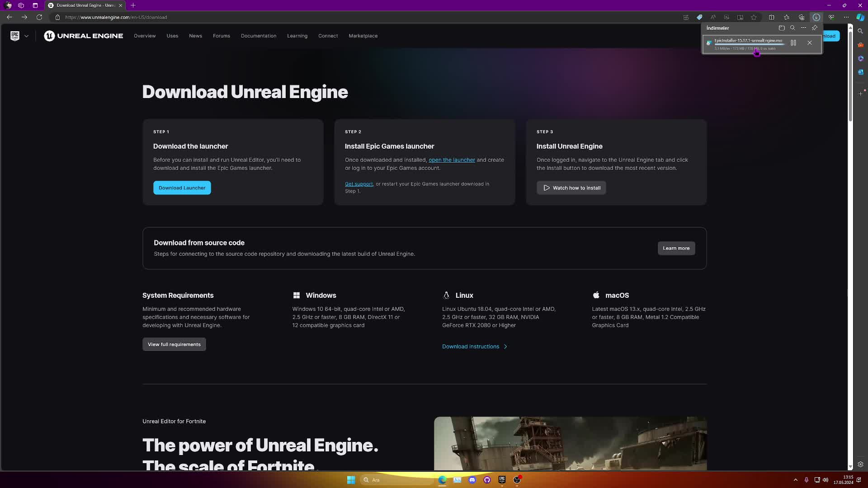Image resolution: width=868 pixels, height=488 pixels.
Task: Open the Apps available icon in address bar
Action: (686, 17)
